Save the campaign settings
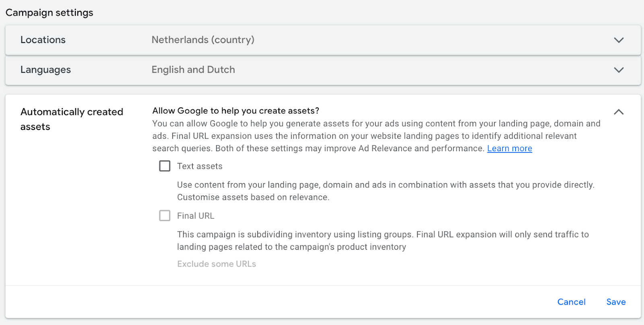The width and height of the screenshot is (644, 325). coord(616,302)
